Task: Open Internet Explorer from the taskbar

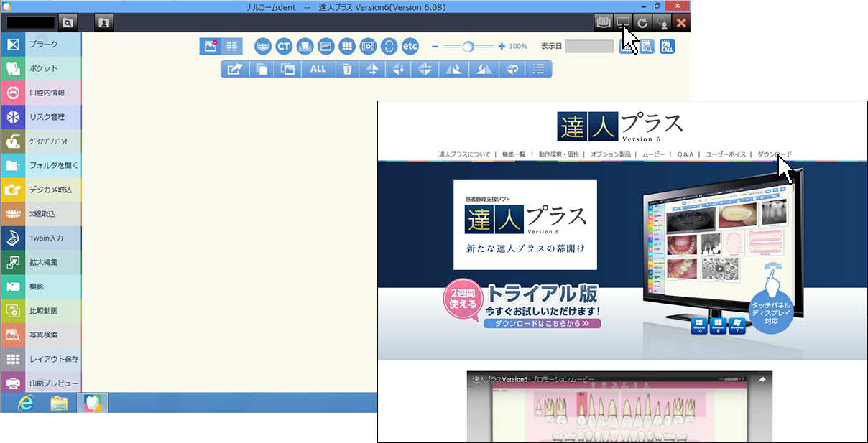Action: click(26, 403)
